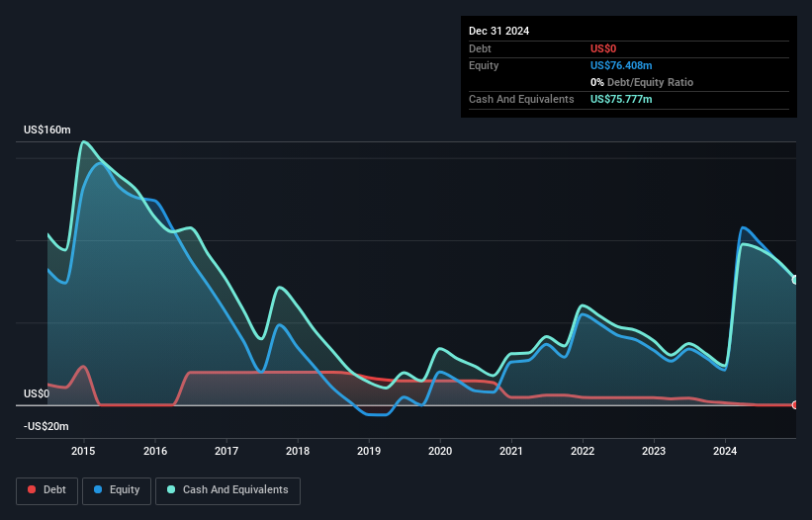The width and height of the screenshot is (812, 520).
Task: Click the Equity value US$76.408m
Action: tap(621, 65)
